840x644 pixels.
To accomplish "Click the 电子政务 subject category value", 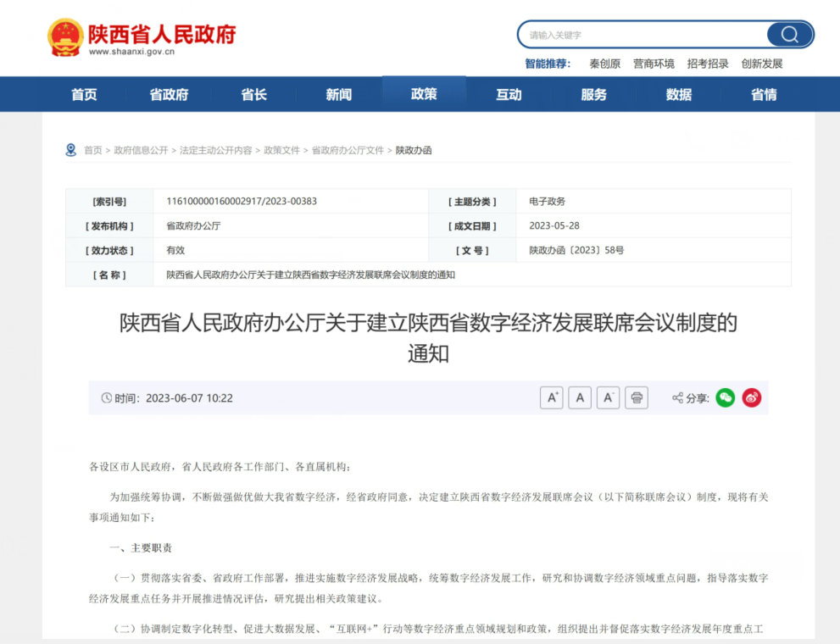I will pos(547,202).
